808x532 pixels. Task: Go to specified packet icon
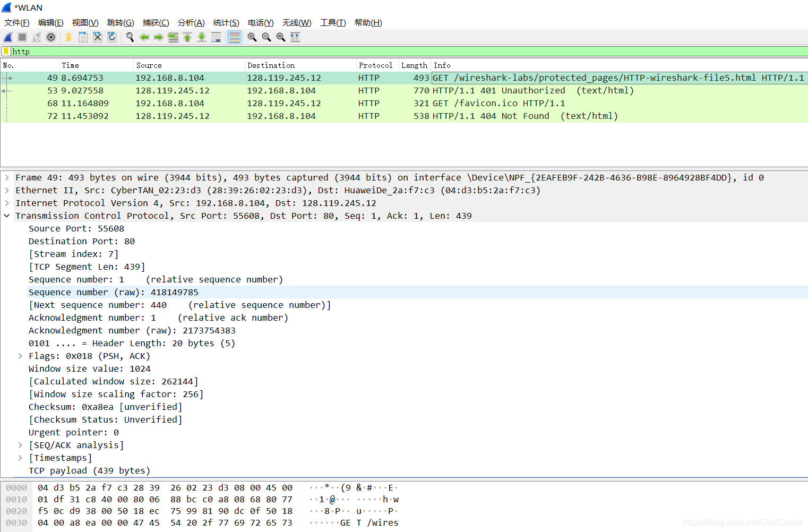[173, 37]
